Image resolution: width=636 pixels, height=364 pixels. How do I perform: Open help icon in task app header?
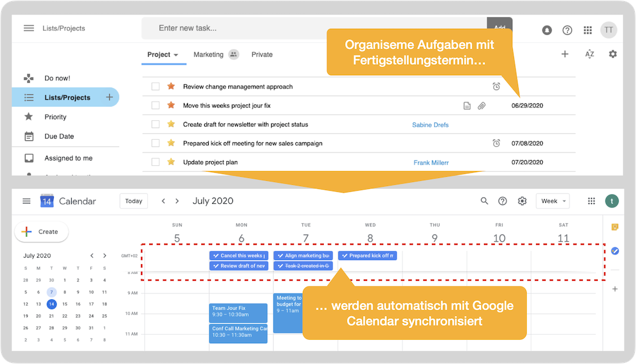tap(567, 30)
